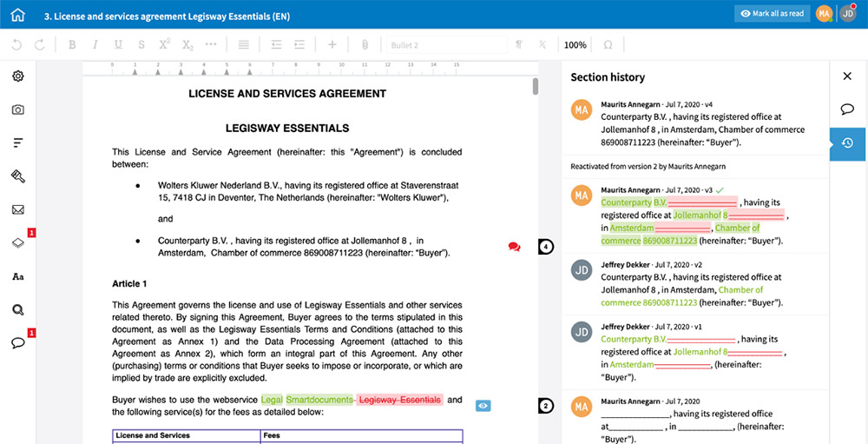Screen dimensions: 868x444
Task: Click the gavel icon in sidebar
Action: [x=18, y=176]
